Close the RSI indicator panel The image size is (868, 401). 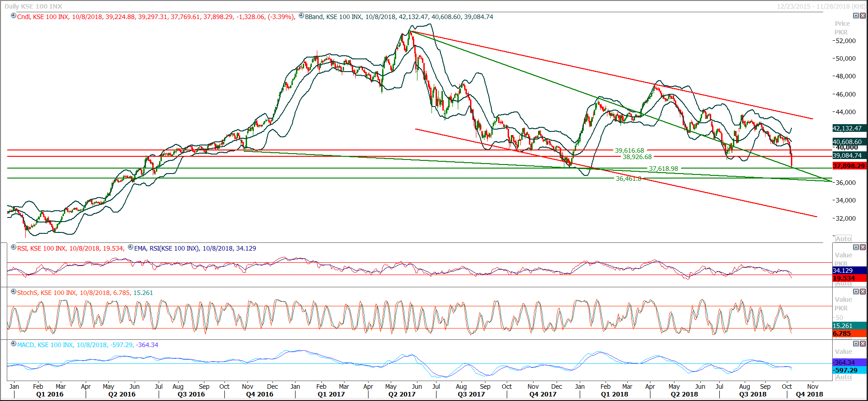[x=863, y=247]
